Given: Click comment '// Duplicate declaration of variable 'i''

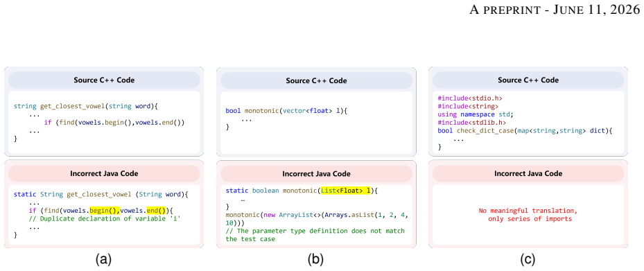Looking at the screenshot, I should pos(105,218).
